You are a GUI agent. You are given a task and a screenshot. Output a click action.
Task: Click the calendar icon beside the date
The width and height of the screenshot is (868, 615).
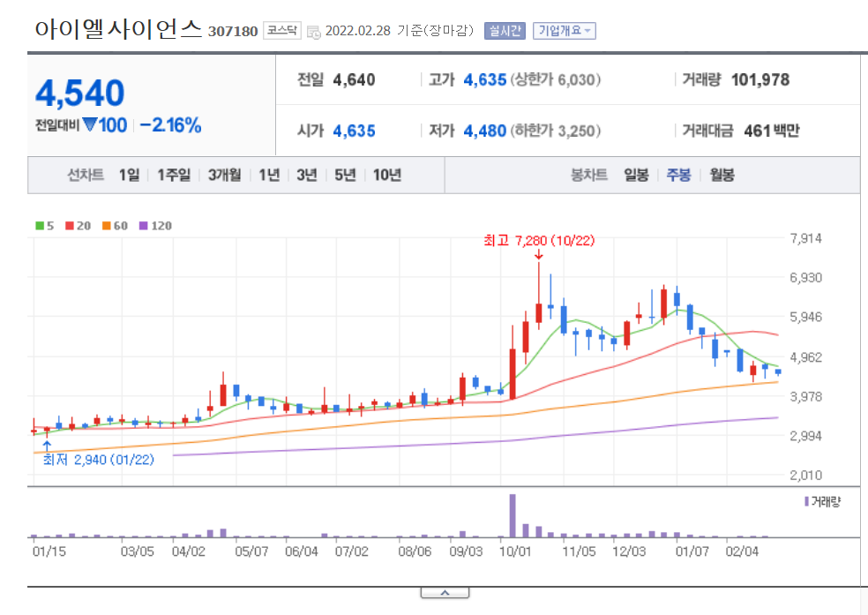[313, 32]
